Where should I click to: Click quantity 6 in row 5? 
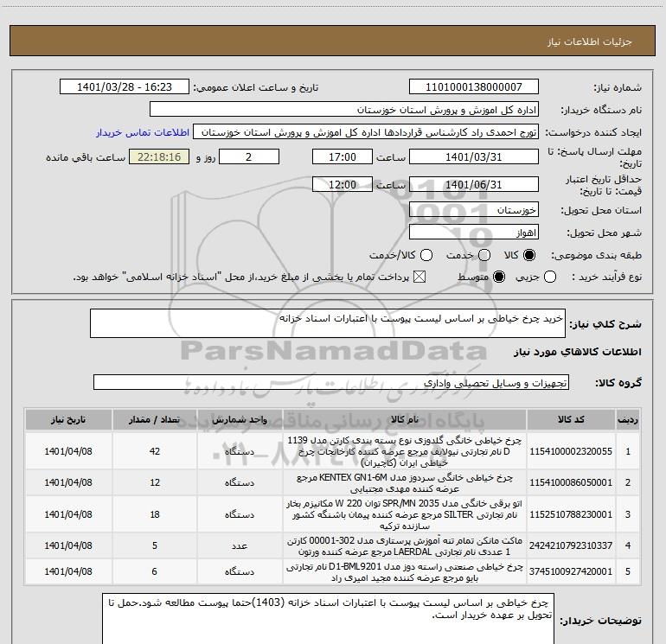(155, 572)
